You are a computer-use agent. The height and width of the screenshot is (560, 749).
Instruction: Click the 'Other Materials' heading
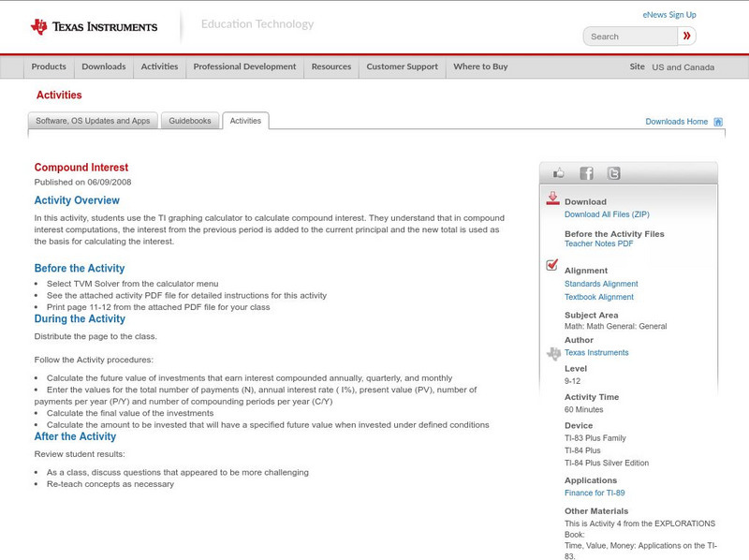(596, 511)
